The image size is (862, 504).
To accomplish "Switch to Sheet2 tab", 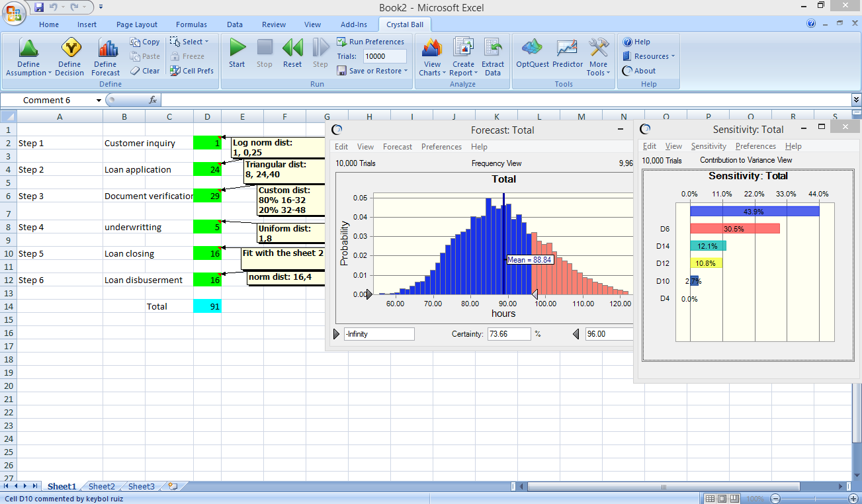I will pyautogui.click(x=102, y=486).
